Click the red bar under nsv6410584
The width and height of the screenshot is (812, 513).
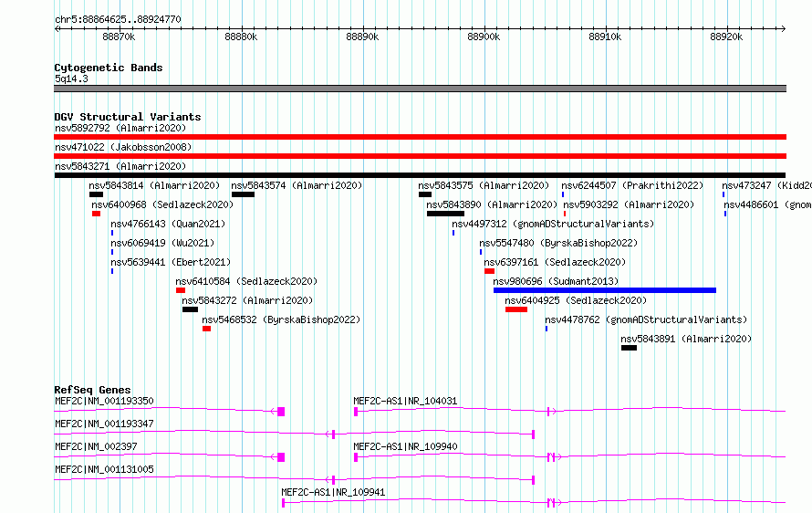click(x=181, y=290)
